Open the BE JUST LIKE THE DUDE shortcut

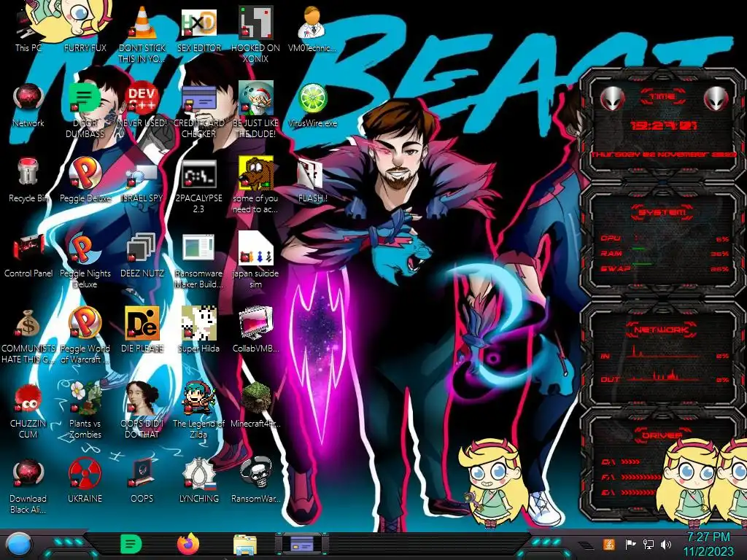coord(255,98)
